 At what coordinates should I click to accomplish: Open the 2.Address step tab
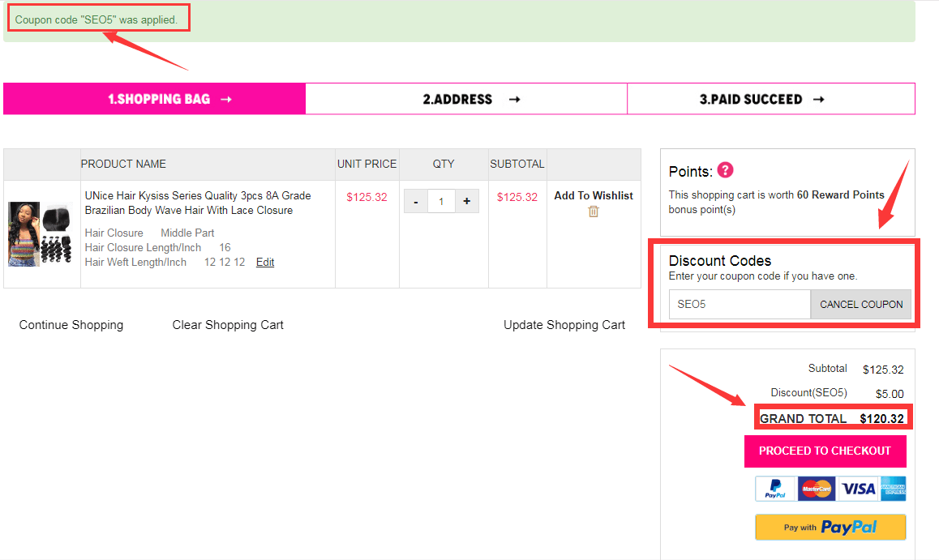pyautogui.click(x=466, y=99)
